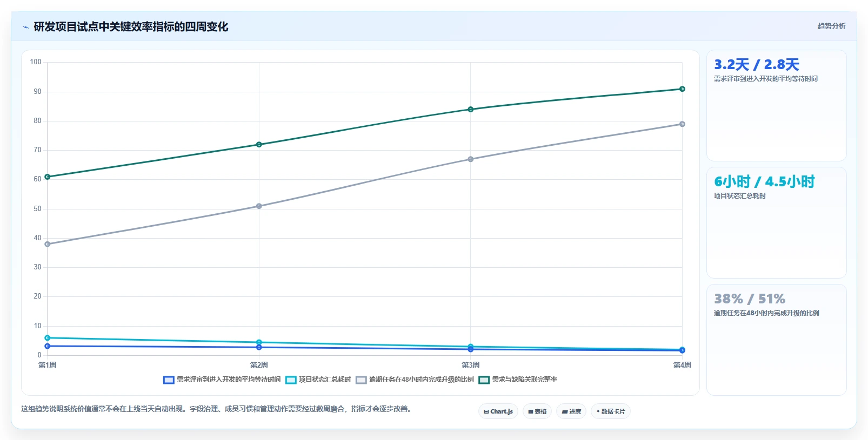Viewport: 868px width, 440px height.
Task: Select gray line data point at 第4周
Action: [682, 124]
